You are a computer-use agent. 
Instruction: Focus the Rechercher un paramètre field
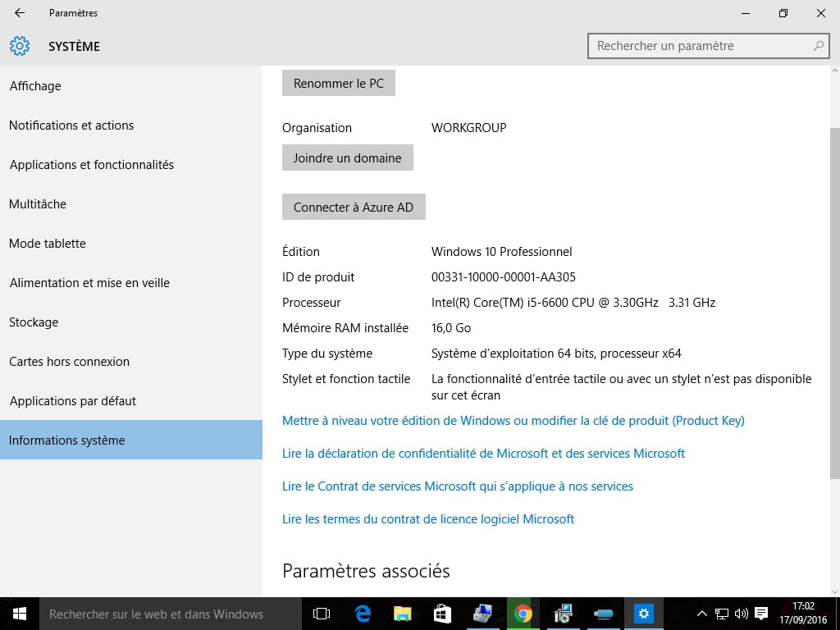pyautogui.click(x=708, y=46)
